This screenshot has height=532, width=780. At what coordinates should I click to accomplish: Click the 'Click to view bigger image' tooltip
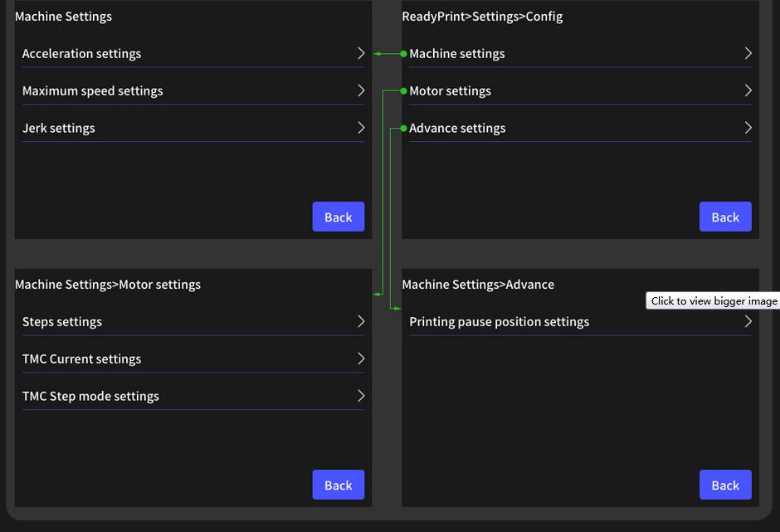714,301
